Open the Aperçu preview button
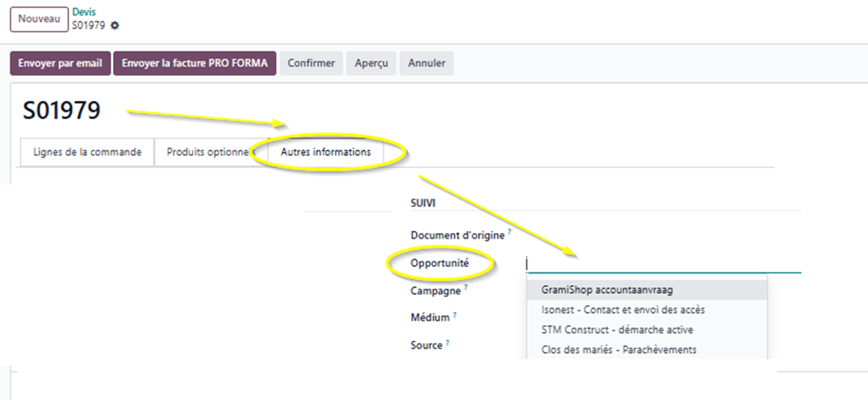Screen dimensions: 868x400 371,63
